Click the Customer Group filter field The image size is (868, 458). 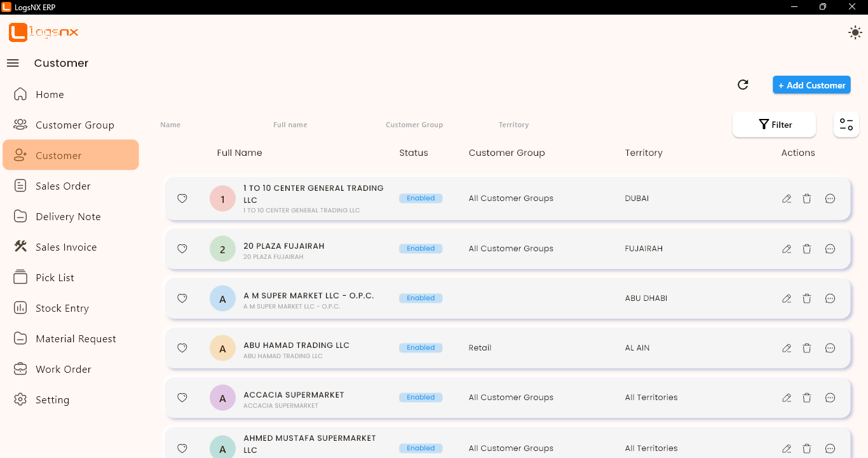(x=437, y=125)
